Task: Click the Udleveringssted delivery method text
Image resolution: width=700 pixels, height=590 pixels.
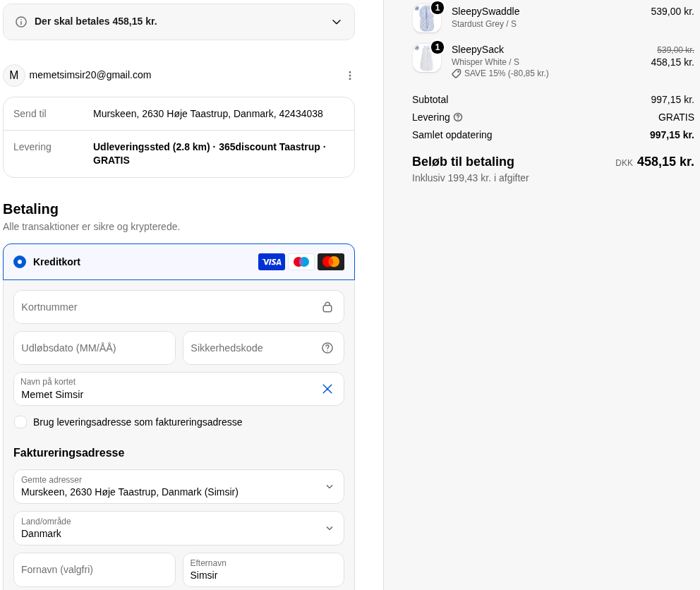Action: [x=210, y=154]
